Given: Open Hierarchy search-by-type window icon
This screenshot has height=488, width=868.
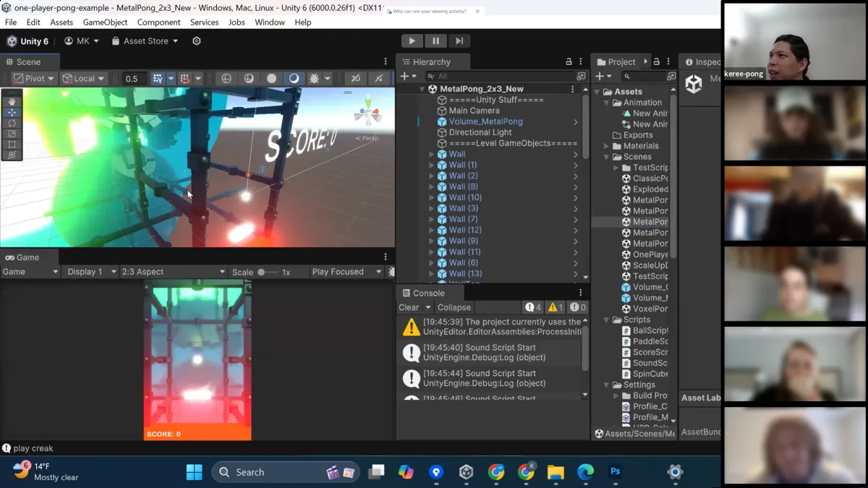Looking at the screenshot, I should 581,76.
